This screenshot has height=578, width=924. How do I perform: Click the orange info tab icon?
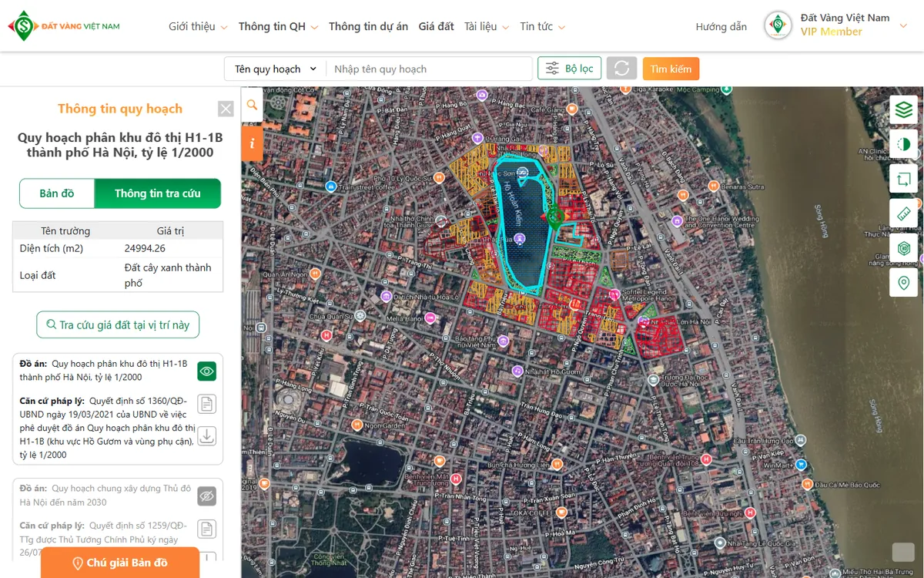(x=253, y=143)
